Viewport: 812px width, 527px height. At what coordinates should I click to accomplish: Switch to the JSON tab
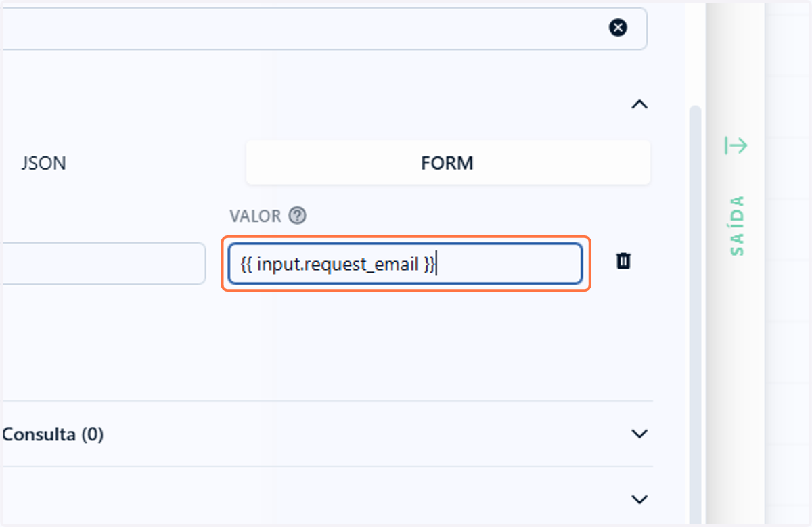pos(43,163)
